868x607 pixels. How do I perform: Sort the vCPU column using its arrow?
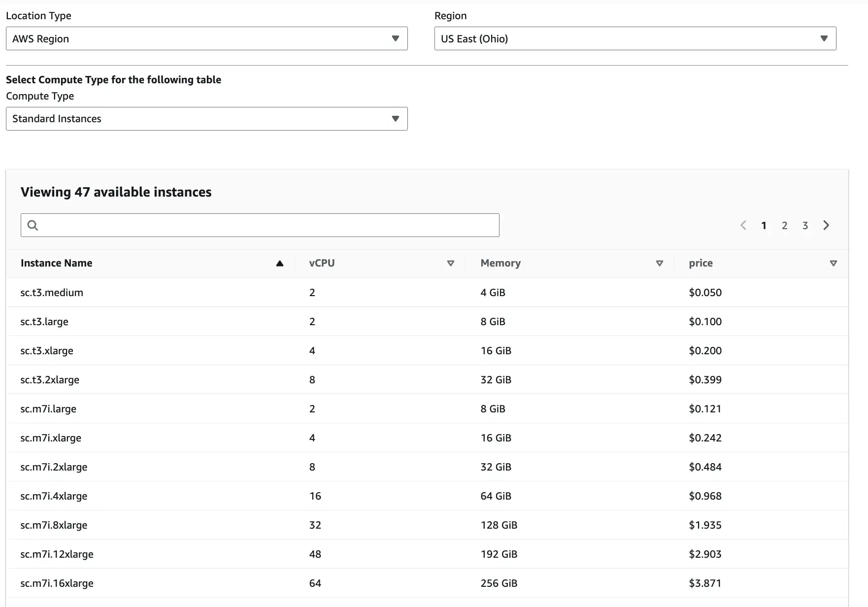tap(450, 264)
